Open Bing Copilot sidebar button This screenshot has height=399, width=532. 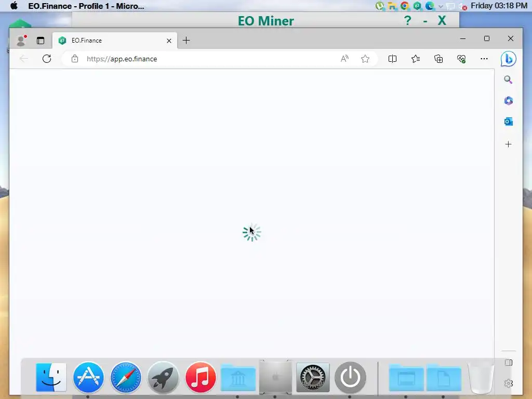(x=509, y=59)
